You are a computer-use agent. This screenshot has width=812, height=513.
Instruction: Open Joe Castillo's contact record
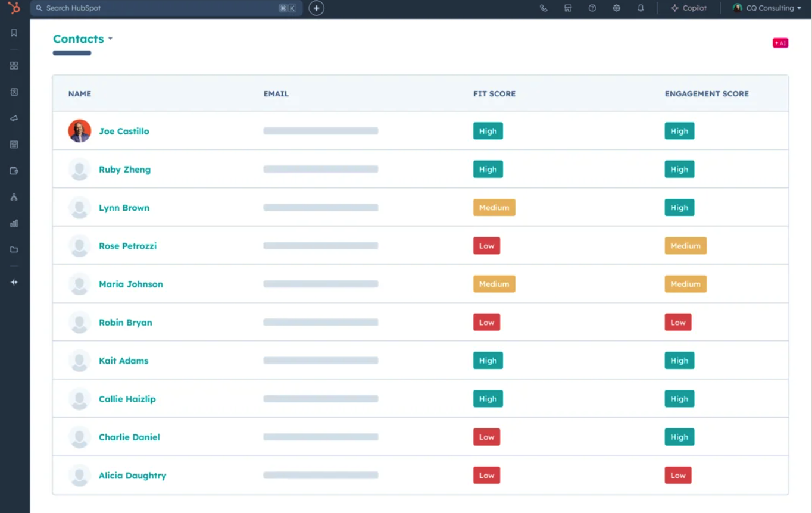pos(124,132)
